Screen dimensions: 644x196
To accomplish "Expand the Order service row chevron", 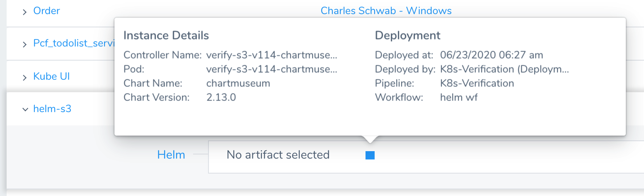I will 25,12.
